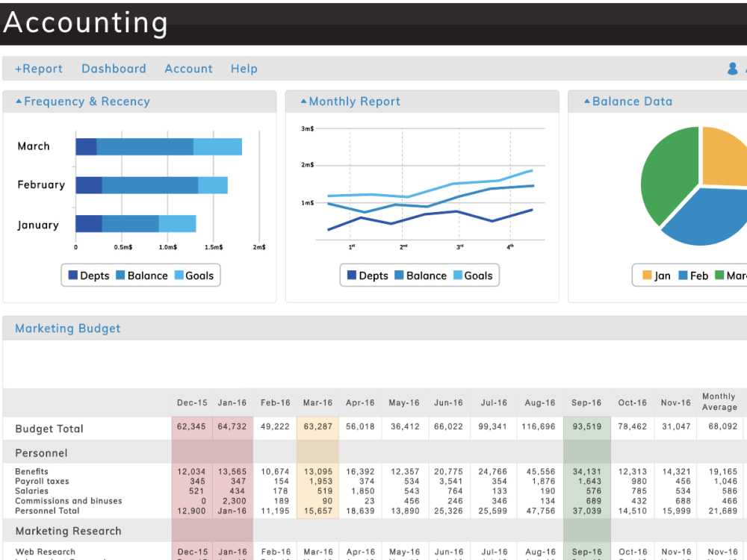Click Budget Total cell 63,287
The image size is (747, 560).
click(317, 426)
